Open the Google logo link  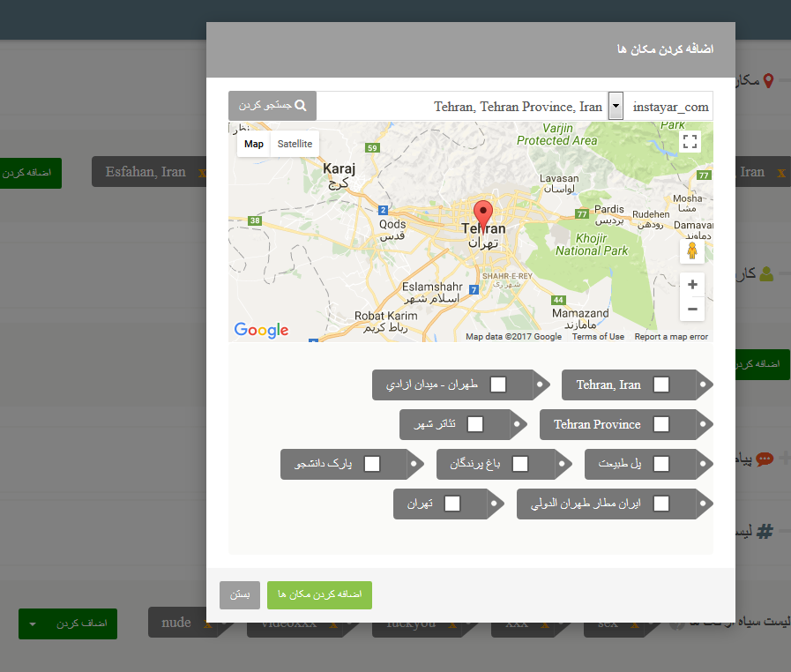tap(261, 330)
